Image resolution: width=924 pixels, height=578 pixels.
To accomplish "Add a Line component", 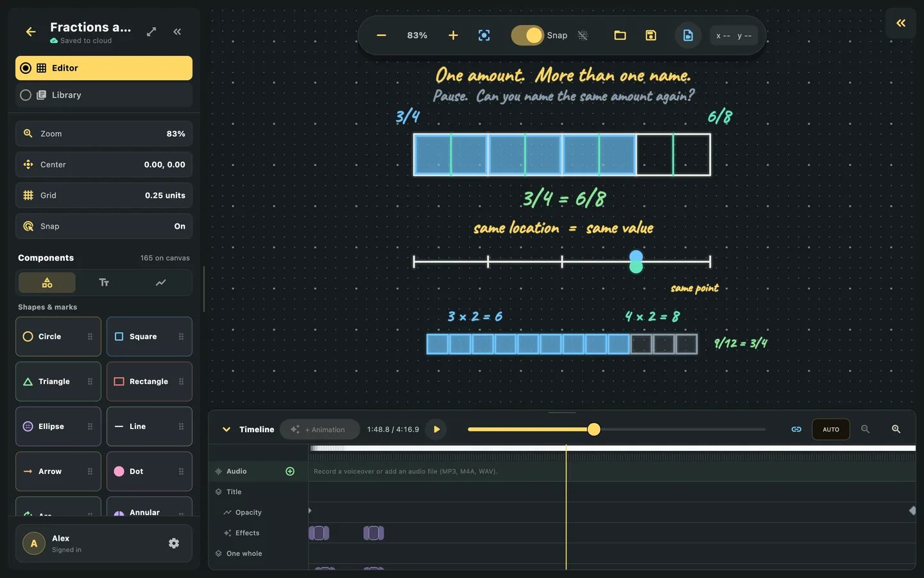I will click(x=150, y=426).
